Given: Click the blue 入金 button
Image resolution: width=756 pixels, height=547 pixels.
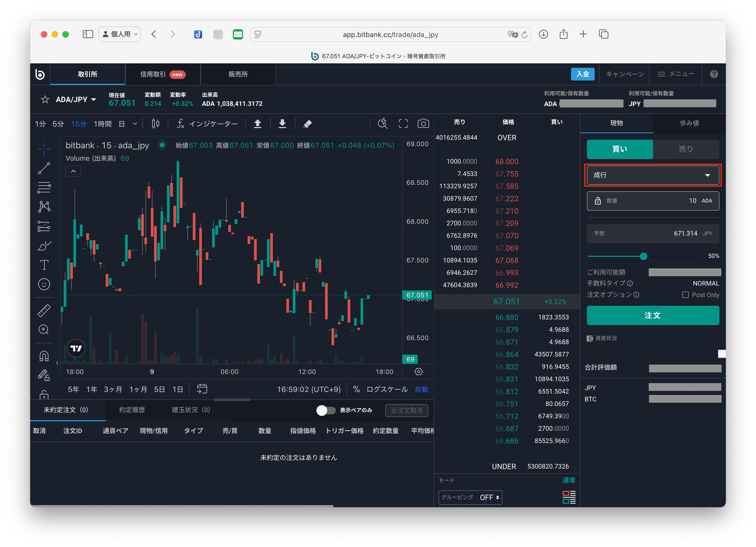Looking at the screenshot, I should click(x=582, y=74).
